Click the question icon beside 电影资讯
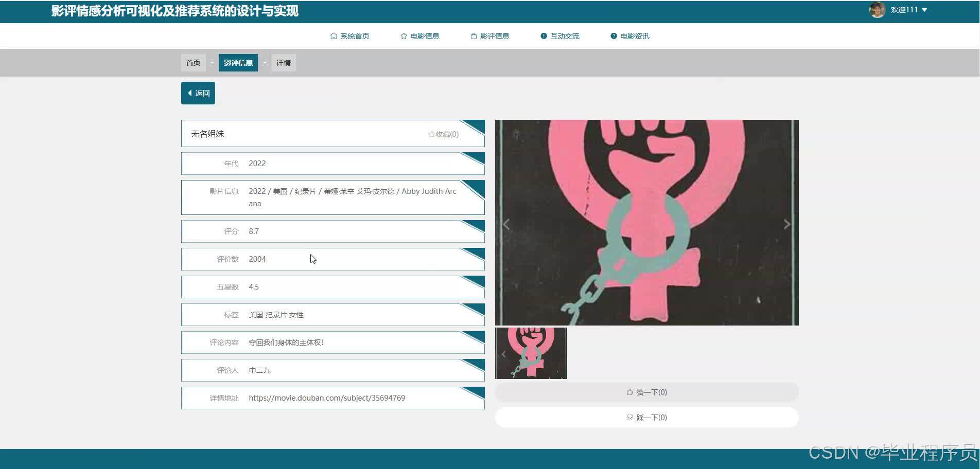 click(614, 36)
